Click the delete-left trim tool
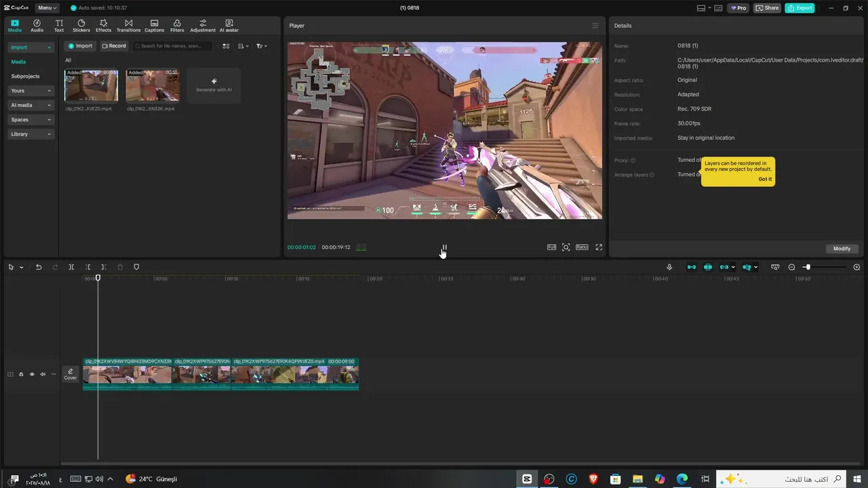Screen dimensions: 868x488 coord(87,267)
